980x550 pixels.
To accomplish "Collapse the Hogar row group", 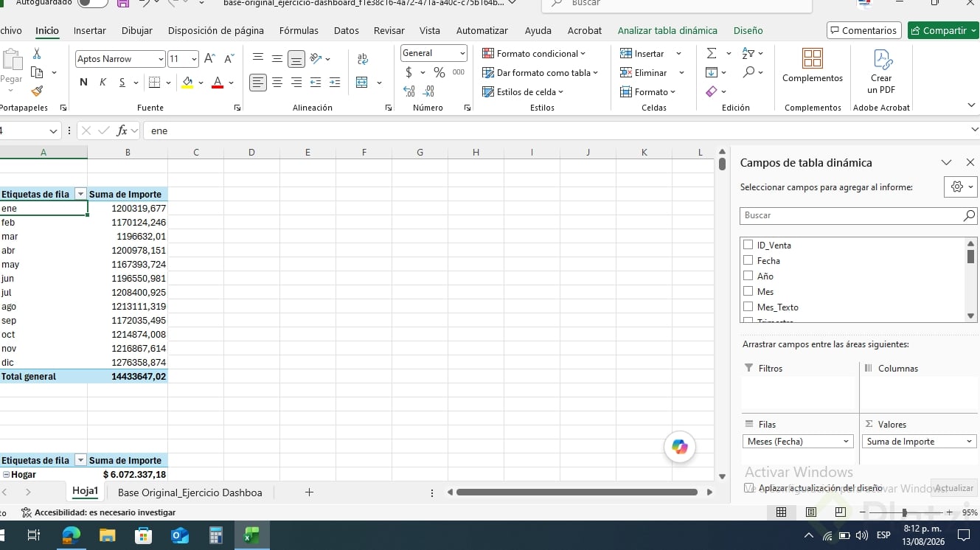I will click(x=6, y=475).
